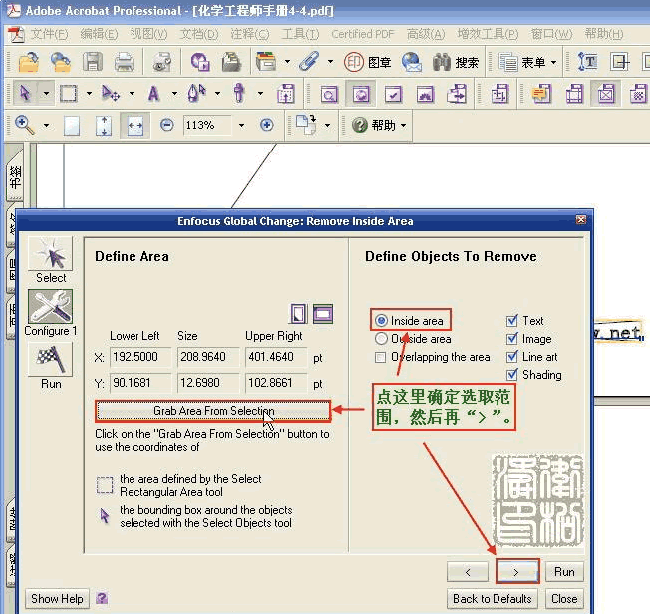This screenshot has height=614, width=650.
Task: Click the zoom out minus icon
Action: [167, 125]
